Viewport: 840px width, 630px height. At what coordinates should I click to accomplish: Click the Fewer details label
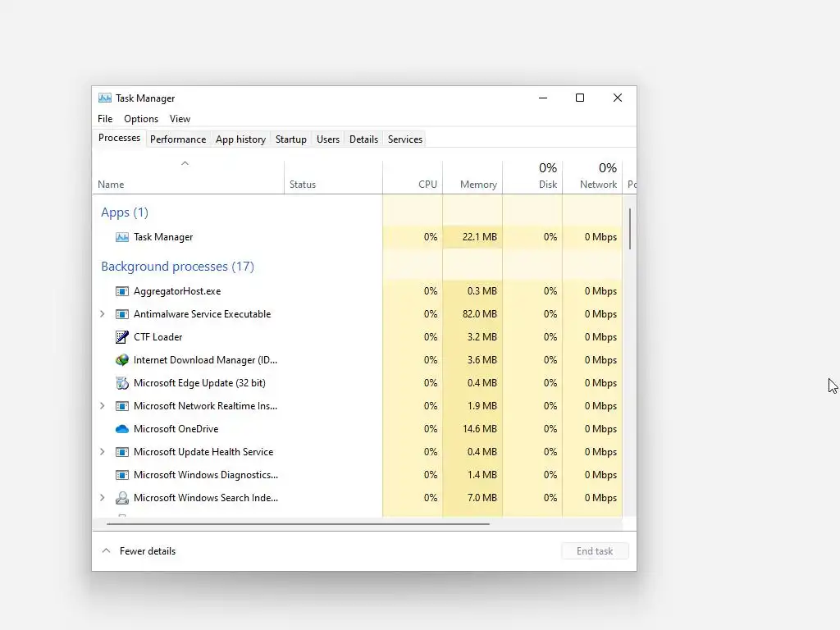pyautogui.click(x=148, y=550)
